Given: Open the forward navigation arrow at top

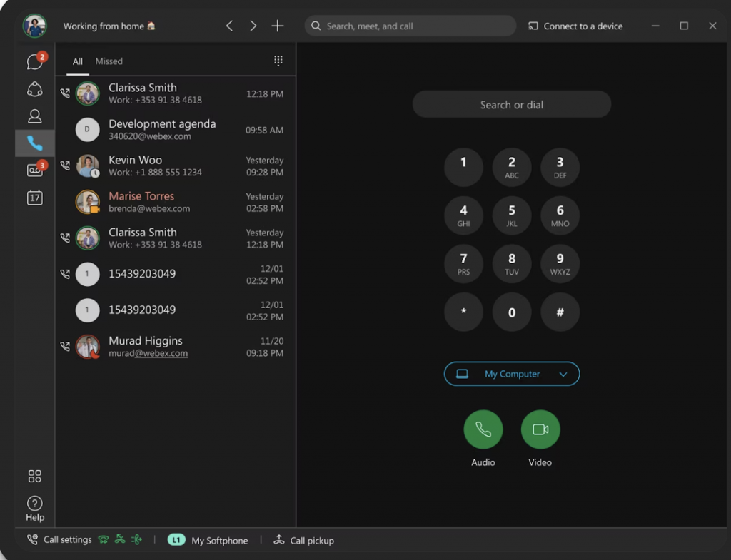Looking at the screenshot, I should pos(253,25).
